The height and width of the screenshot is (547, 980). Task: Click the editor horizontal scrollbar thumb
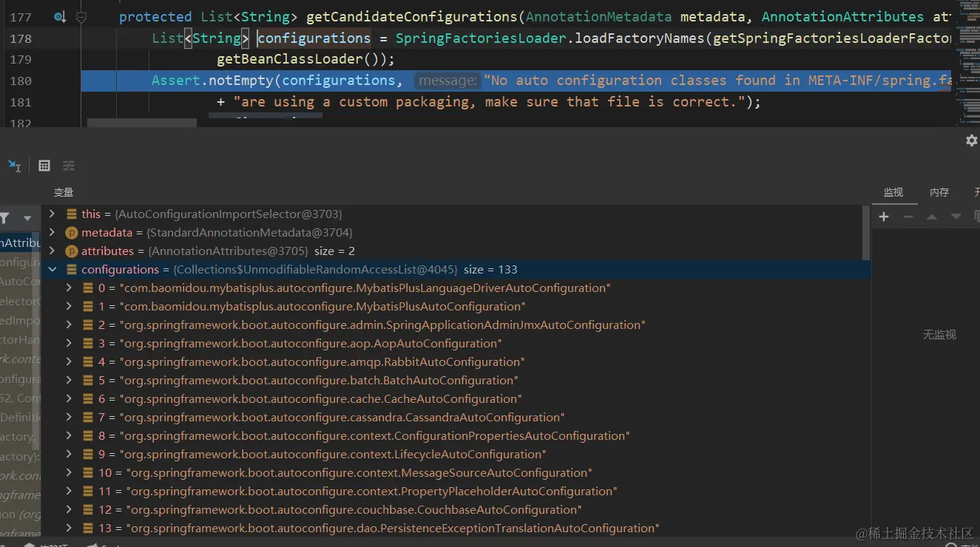click(x=142, y=123)
